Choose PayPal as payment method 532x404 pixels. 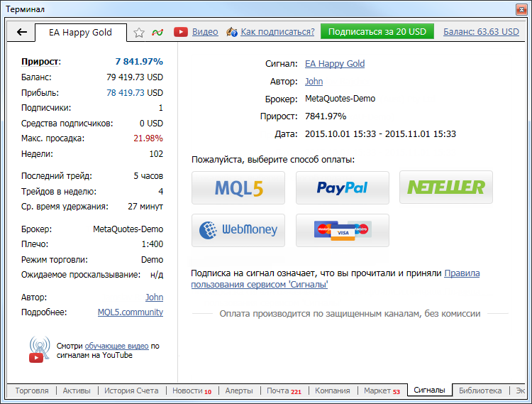click(342, 187)
